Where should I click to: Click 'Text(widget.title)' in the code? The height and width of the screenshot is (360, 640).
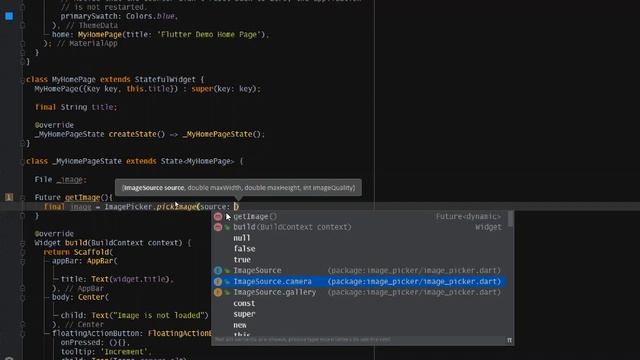tap(130, 279)
